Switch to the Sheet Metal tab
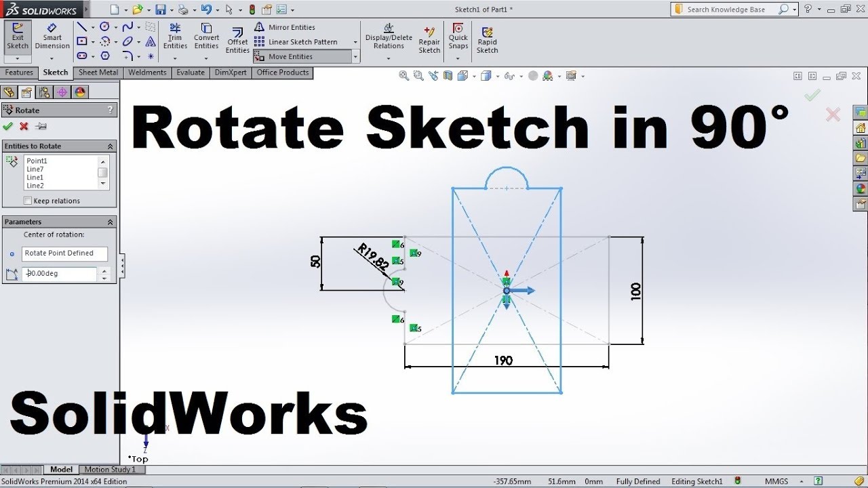868x488 pixels. coord(98,73)
